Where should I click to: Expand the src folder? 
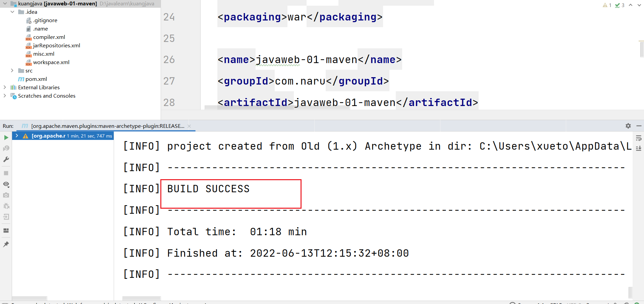[x=12, y=70]
